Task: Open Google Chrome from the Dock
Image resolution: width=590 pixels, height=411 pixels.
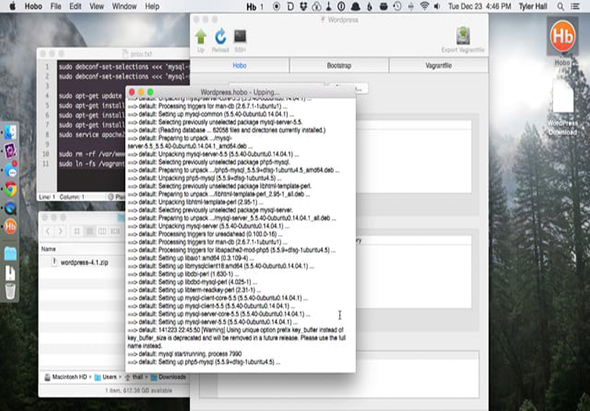Action: [x=10, y=189]
